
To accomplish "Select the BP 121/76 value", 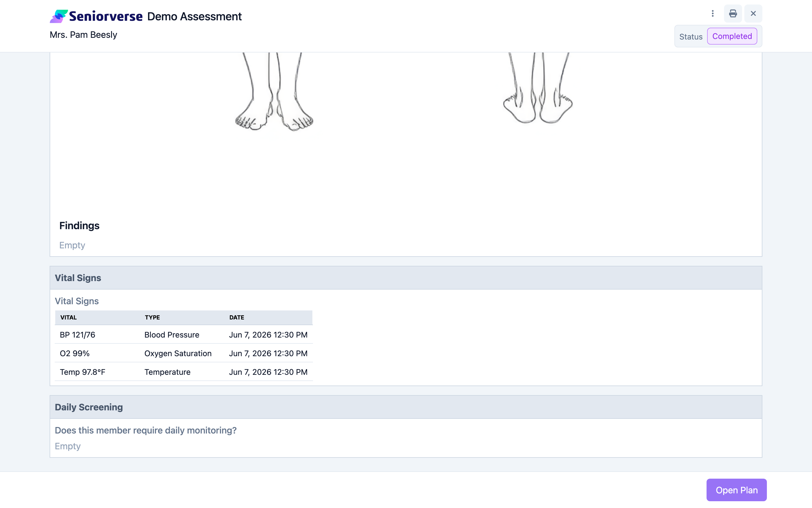I will click(x=78, y=335).
